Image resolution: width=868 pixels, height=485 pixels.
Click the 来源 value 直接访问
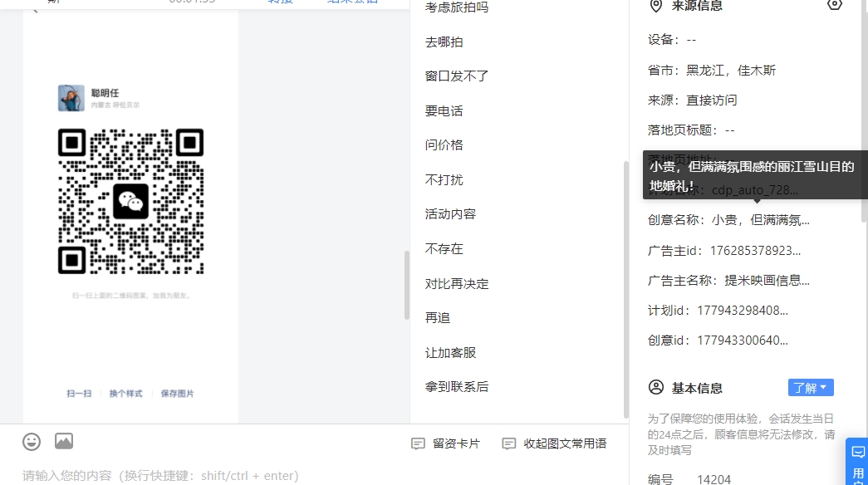point(711,100)
